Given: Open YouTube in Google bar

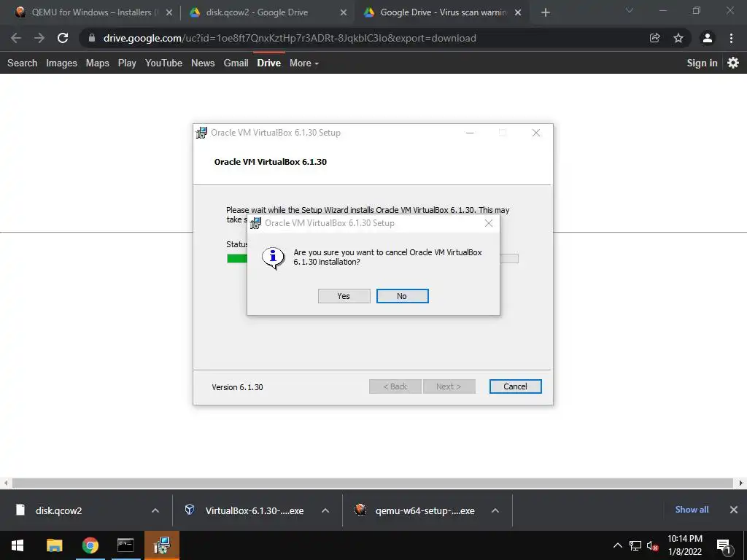Looking at the screenshot, I should [164, 63].
